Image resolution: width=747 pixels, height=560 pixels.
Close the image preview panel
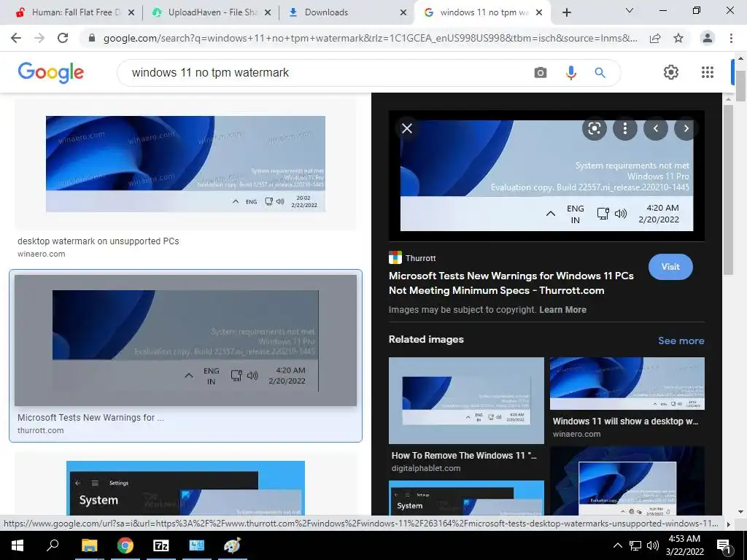[x=407, y=128]
